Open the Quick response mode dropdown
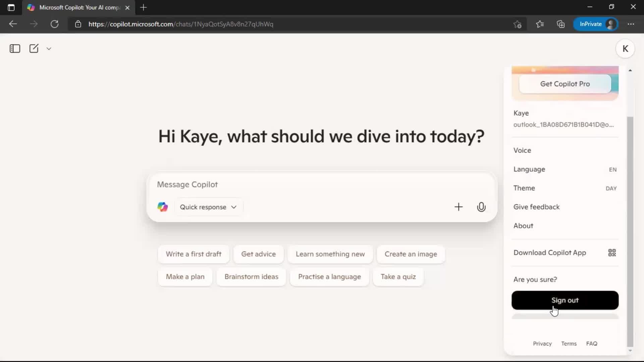 (208, 207)
